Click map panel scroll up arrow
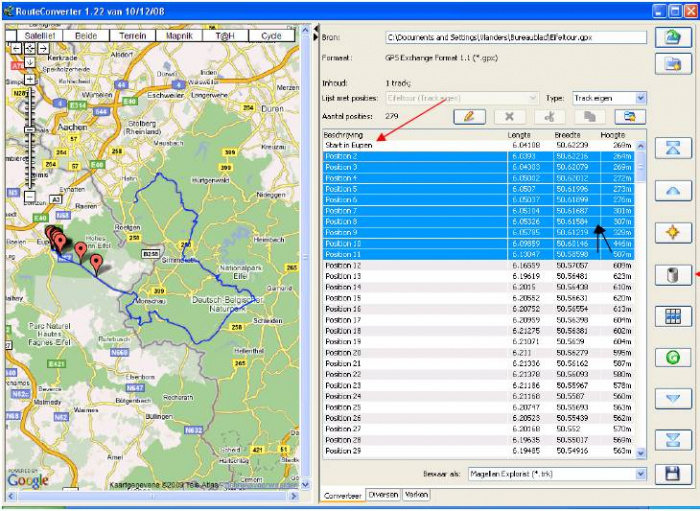The height and width of the screenshot is (511, 700). click(x=305, y=30)
